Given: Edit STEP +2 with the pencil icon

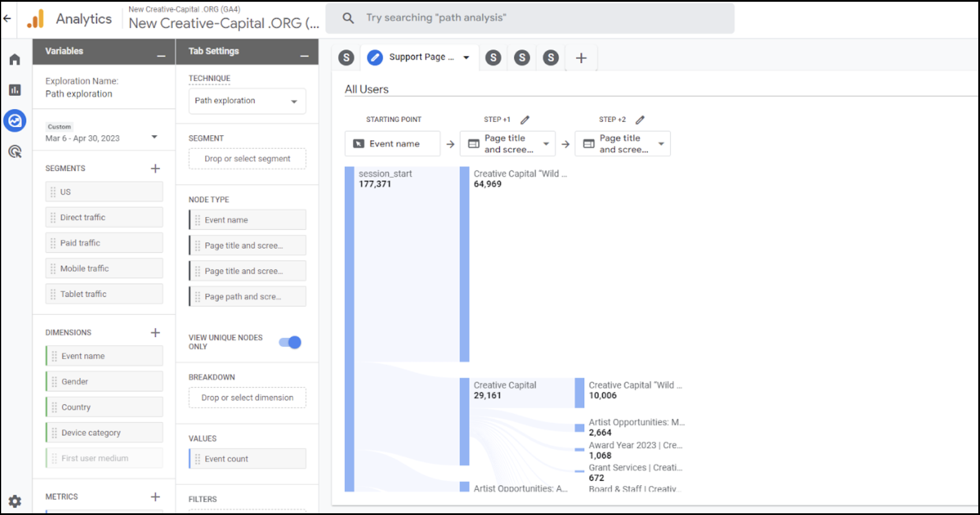Looking at the screenshot, I should 640,120.
